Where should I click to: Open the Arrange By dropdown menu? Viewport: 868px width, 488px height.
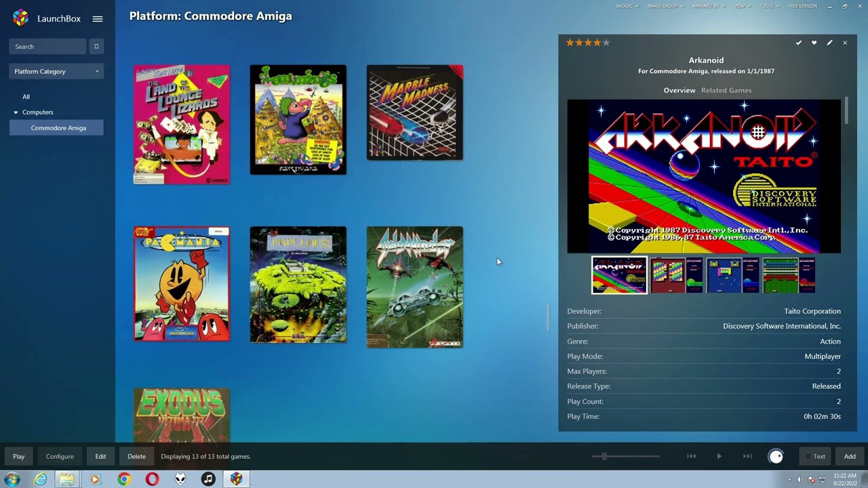[x=709, y=6]
